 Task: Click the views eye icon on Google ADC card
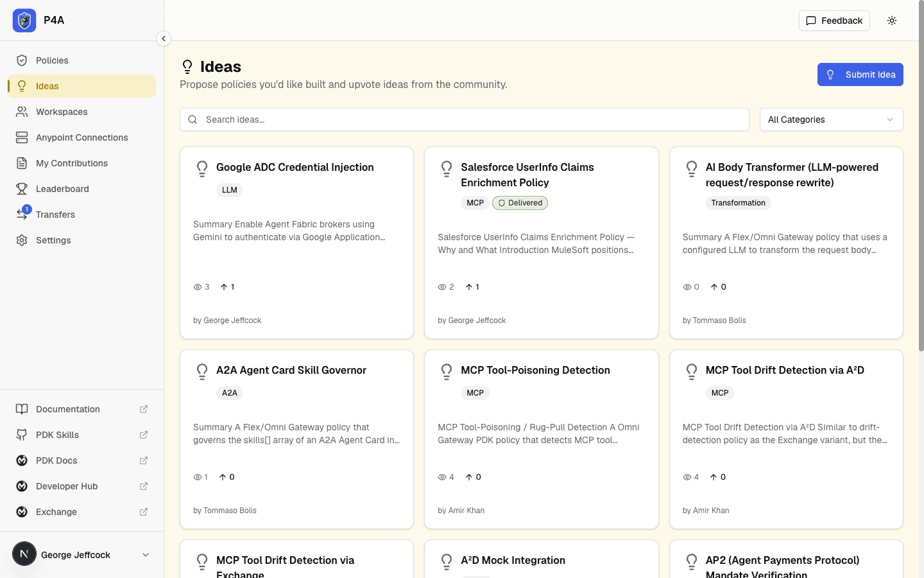coord(198,287)
